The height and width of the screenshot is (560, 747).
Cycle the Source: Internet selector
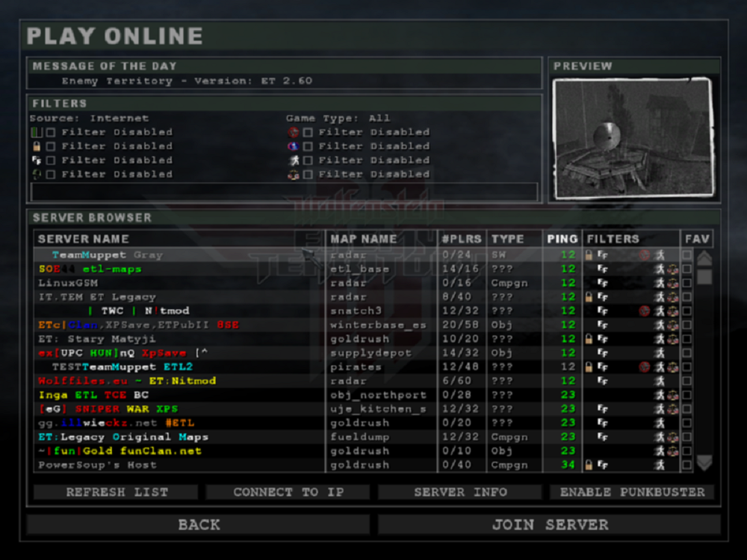tap(89, 118)
